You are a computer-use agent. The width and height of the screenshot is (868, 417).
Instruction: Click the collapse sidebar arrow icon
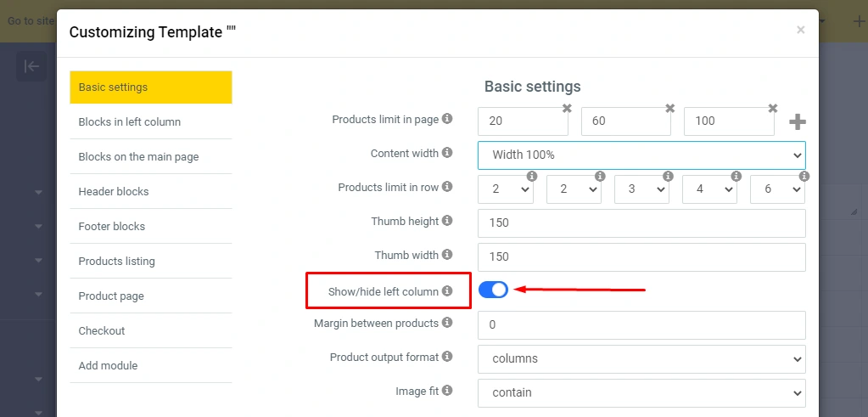31,66
